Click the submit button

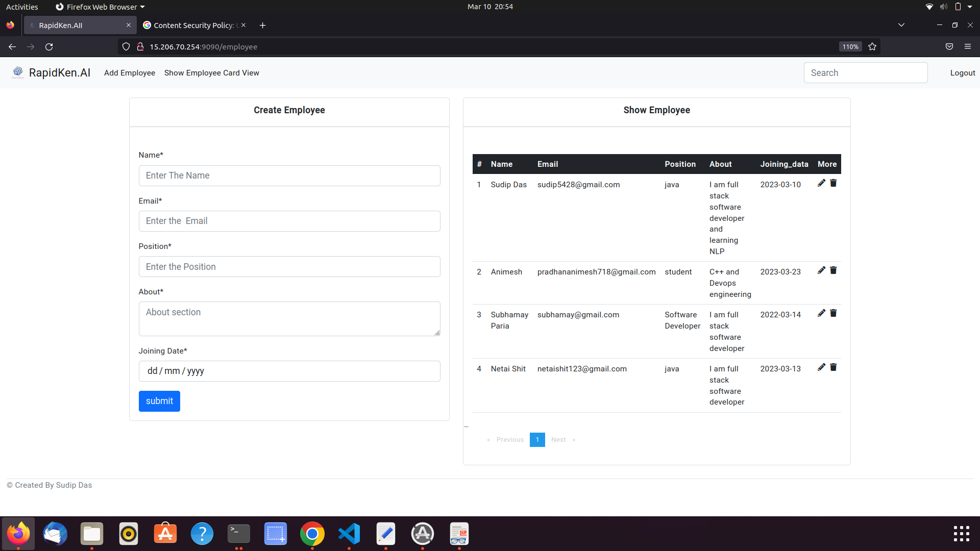(159, 401)
